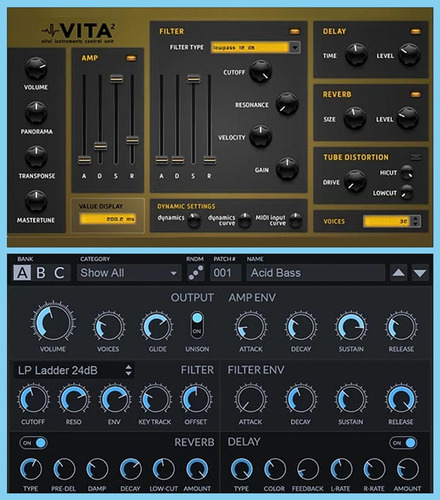Screen dimensions: 440x500
Task: Click the Glide knob
Action: (157, 327)
